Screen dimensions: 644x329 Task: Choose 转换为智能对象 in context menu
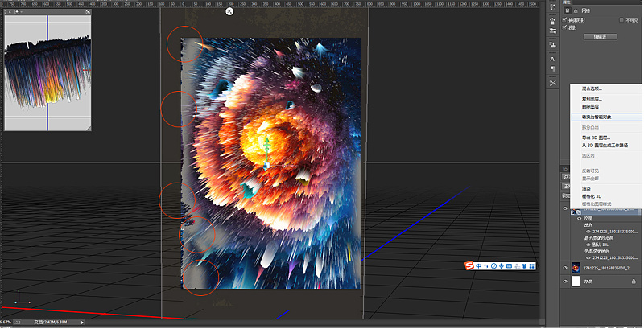pyautogui.click(x=597, y=117)
